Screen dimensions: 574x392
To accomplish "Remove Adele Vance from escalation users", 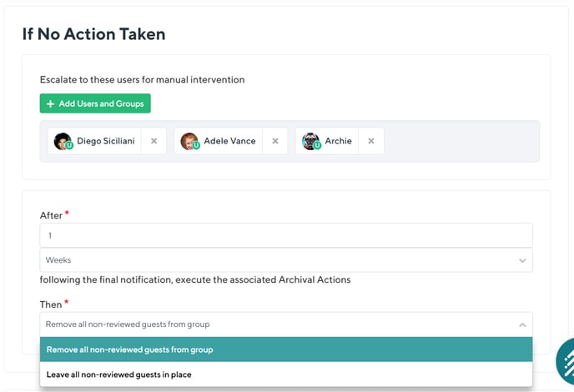I will pyautogui.click(x=274, y=141).
